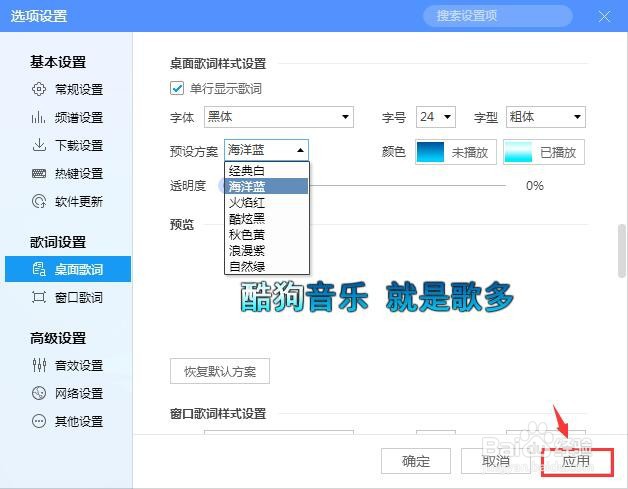Click the equalizer sliders icon beside 音效设置
This screenshot has width=628, height=489.
(39, 365)
